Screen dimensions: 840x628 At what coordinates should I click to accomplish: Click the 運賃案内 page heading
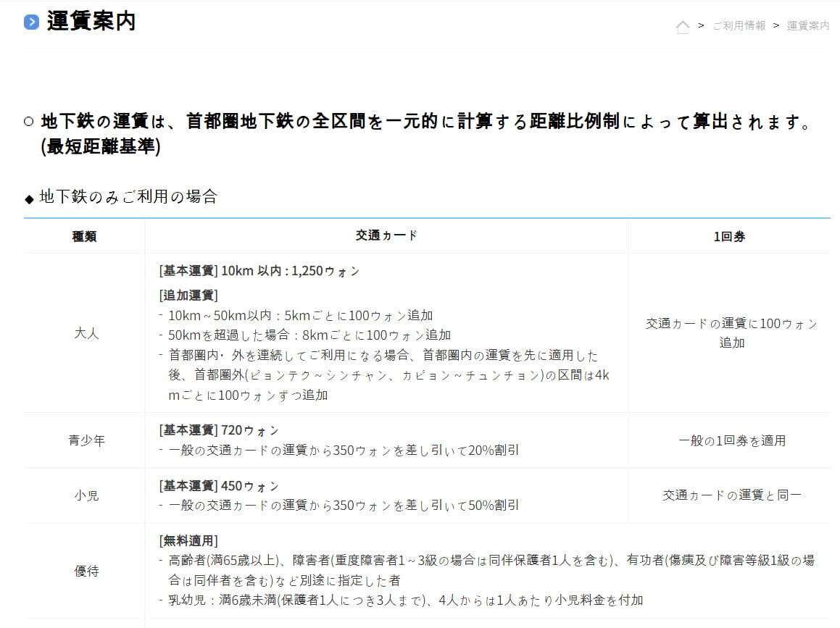point(91,22)
